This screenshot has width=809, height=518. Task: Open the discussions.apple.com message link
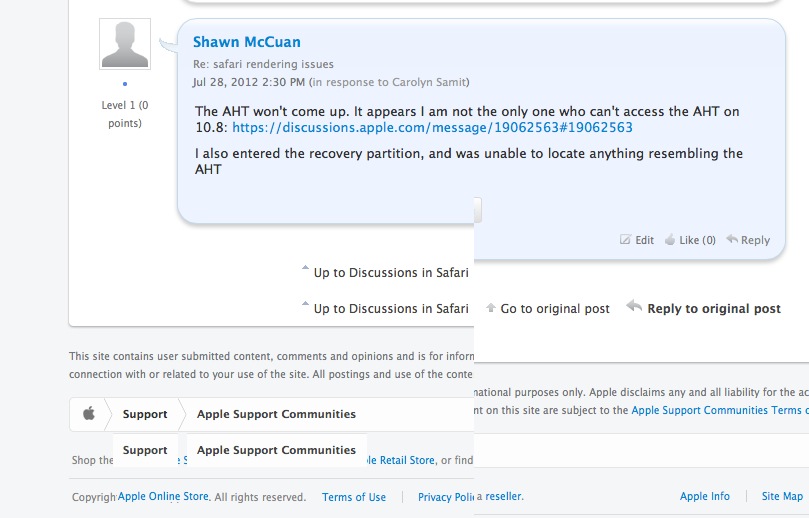point(432,128)
